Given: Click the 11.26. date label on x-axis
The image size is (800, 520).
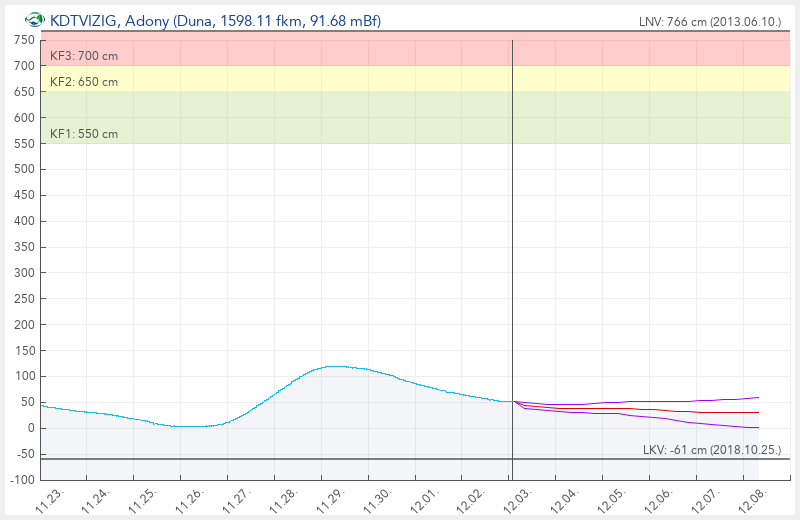Looking at the screenshot, I should coord(189,499).
